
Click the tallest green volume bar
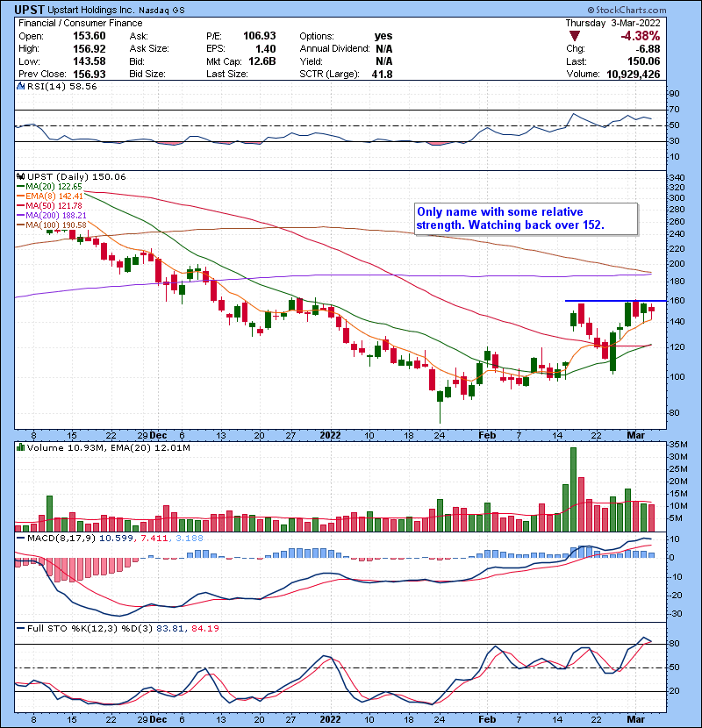(x=573, y=489)
